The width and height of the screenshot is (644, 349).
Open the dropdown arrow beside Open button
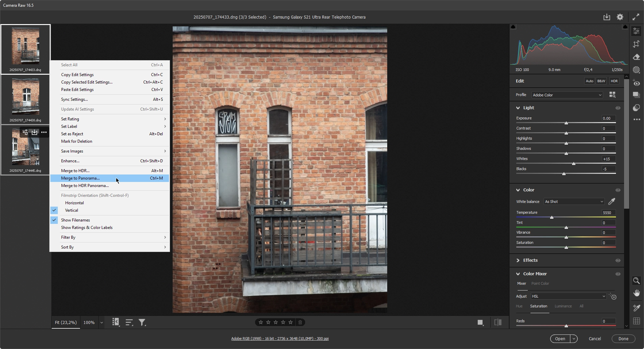coord(574,339)
